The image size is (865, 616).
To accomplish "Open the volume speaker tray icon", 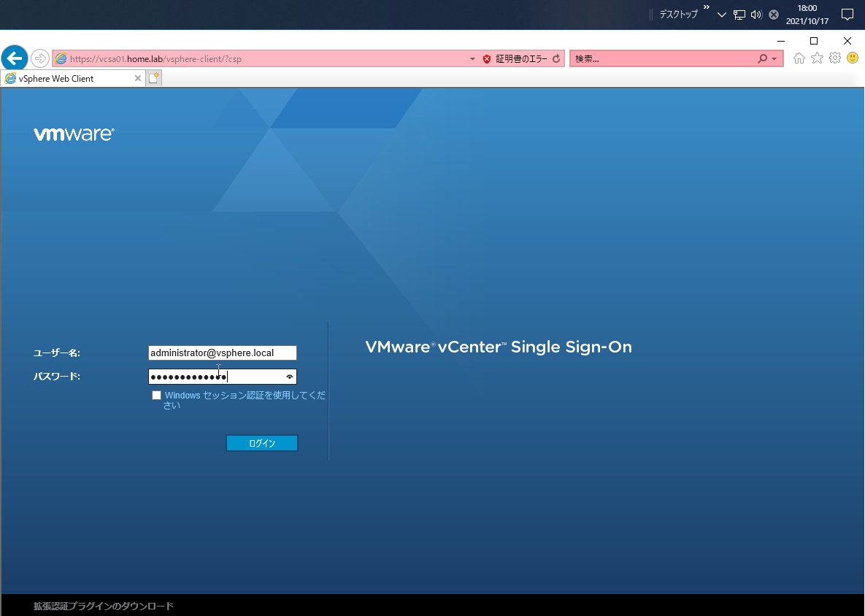I will 756,15.
